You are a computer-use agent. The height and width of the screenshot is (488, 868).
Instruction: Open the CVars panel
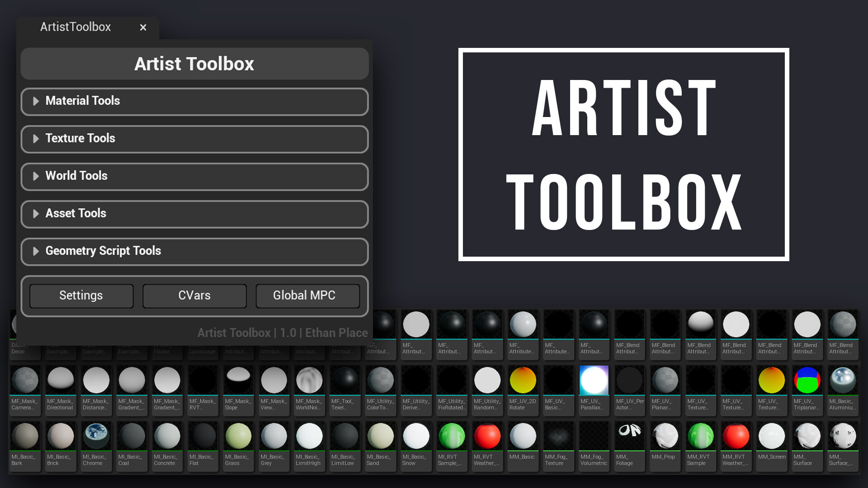194,296
